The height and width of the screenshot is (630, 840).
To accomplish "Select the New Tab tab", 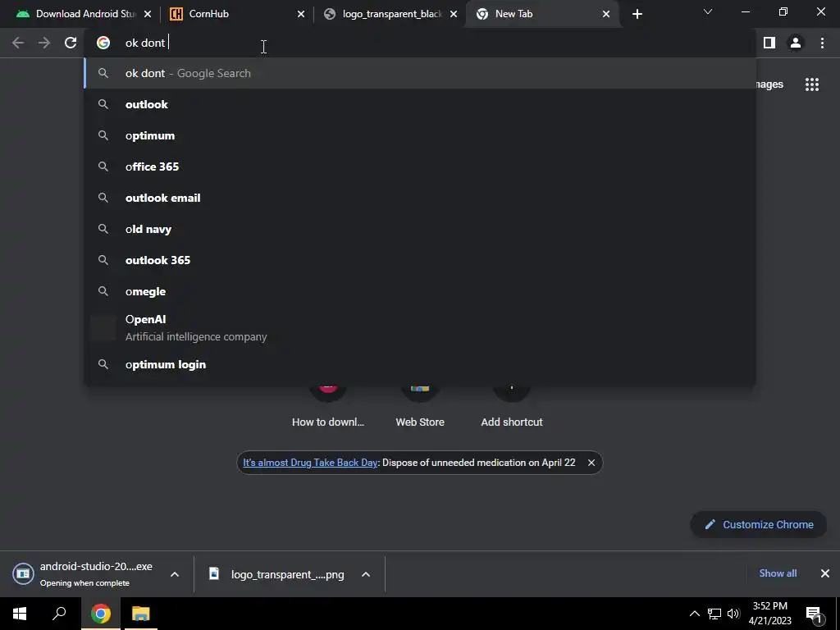I will pyautogui.click(x=542, y=14).
